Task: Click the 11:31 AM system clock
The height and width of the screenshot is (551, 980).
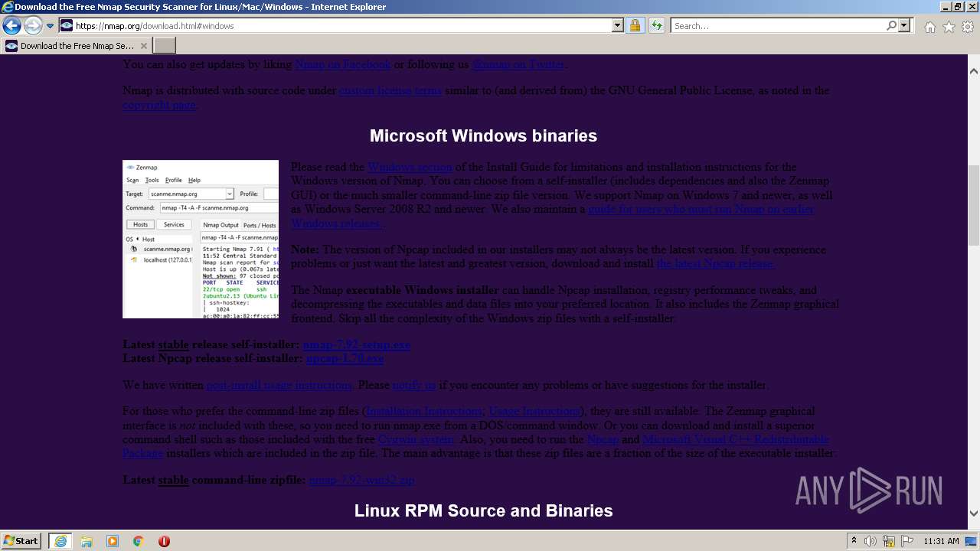Action: point(941,541)
